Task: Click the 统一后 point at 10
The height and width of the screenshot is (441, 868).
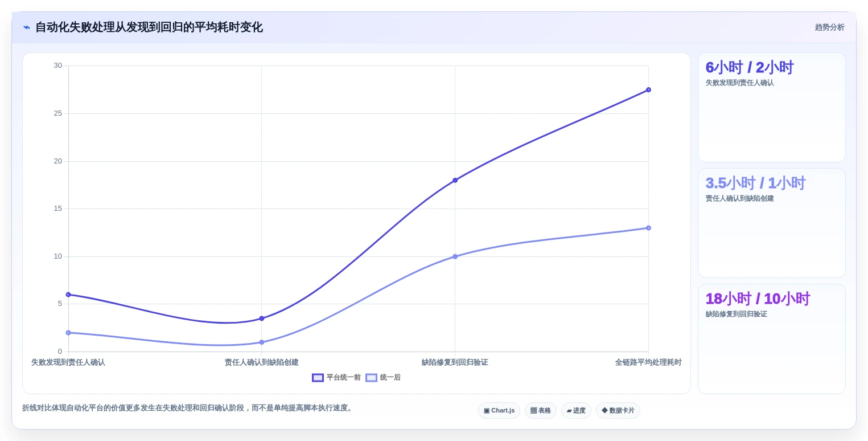Action: pyautogui.click(x=455, y=256)
